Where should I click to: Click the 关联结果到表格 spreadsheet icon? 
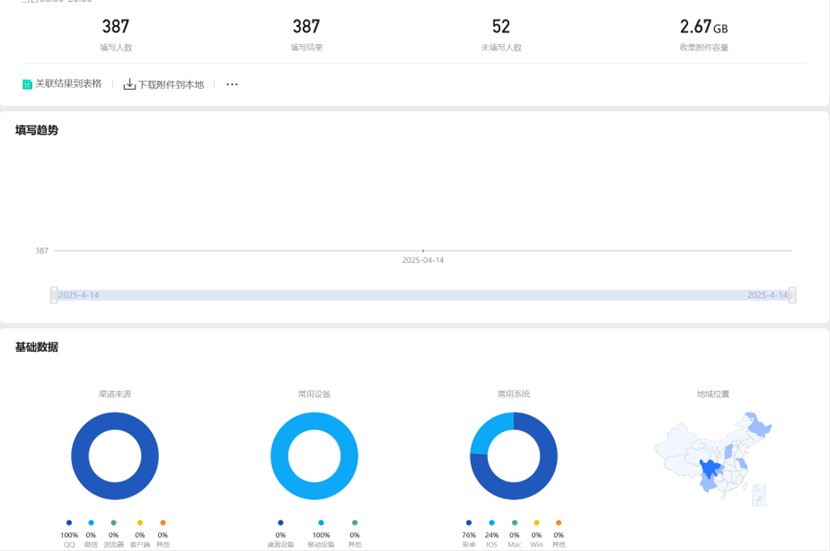[27, 85]
